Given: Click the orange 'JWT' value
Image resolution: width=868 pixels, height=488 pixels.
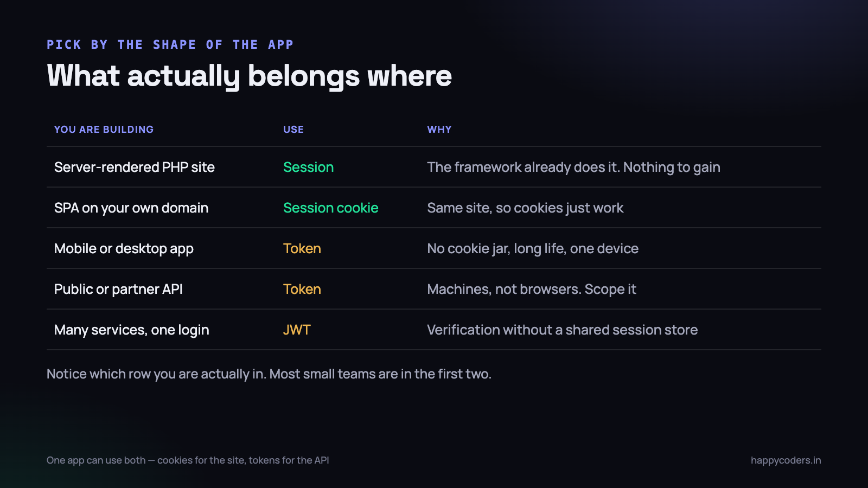Looking at the screenshot, I should [297, 330].
